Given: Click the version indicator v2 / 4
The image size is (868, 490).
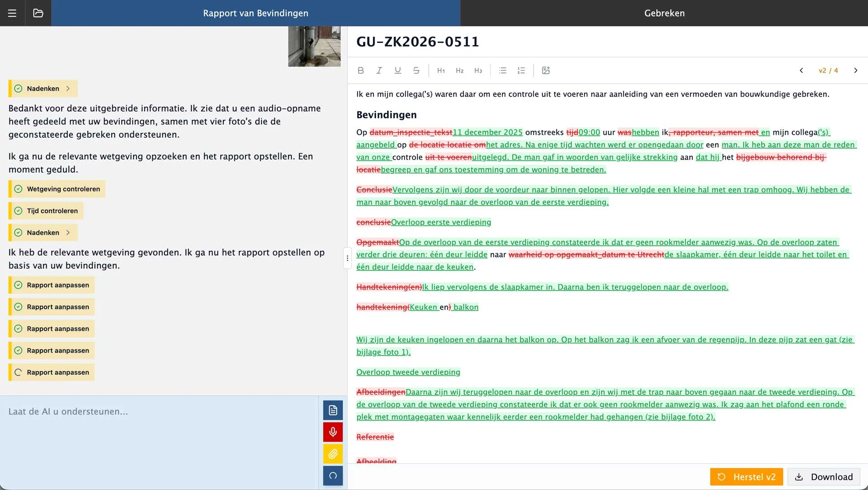Looking at the screenshot, I should click(x=828, y=71).
